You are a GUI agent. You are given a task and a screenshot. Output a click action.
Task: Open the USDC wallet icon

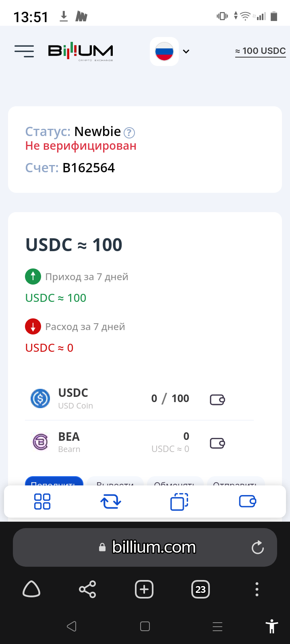[x=217, y=399]
